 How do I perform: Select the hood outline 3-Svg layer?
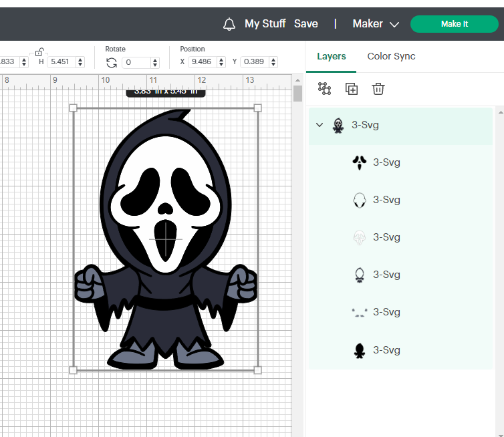(x=400, y=200)
